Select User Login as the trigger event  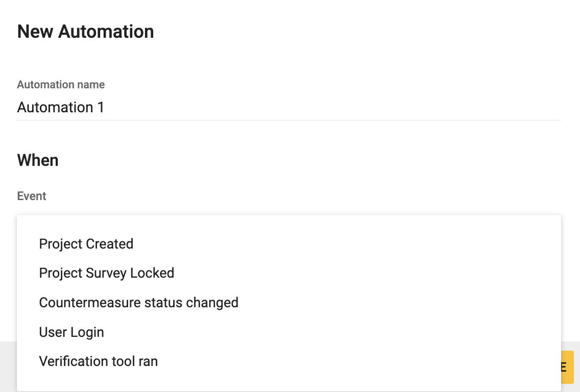[71, 332]
